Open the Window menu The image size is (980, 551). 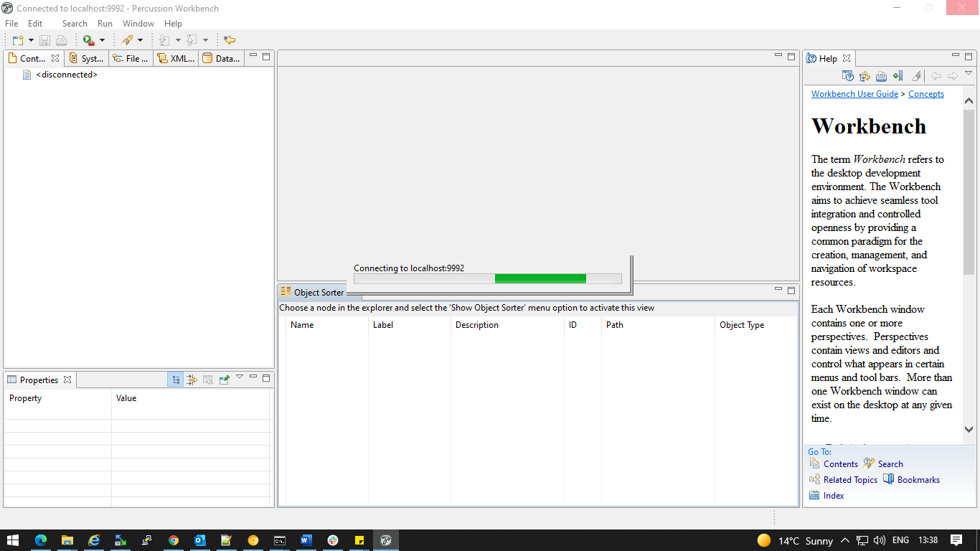[138, 23]
